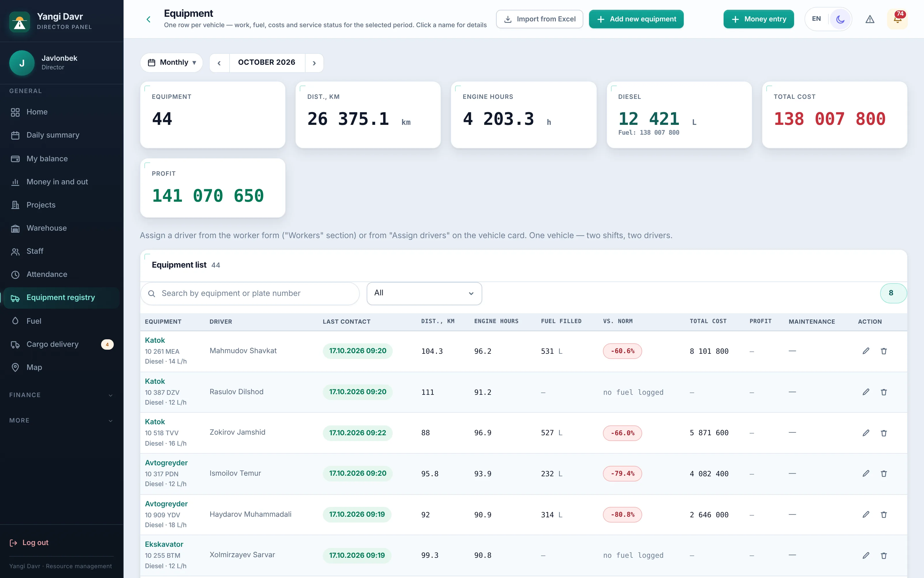The width and height of the screenshot is (924, 578).
Task: Delete the Avtogreyder 10 317 PDN row
Action: [x=884, y=473]
